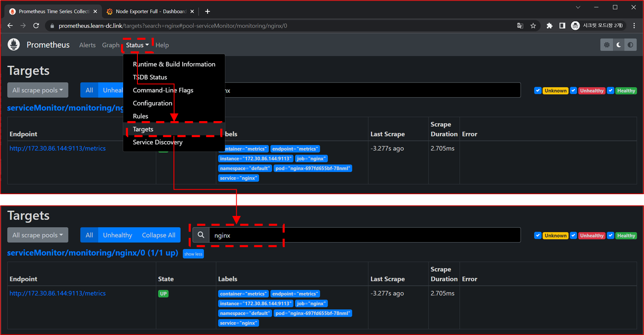
Task: Open the browser extensions puzzle icon
Action: point(549,26)
